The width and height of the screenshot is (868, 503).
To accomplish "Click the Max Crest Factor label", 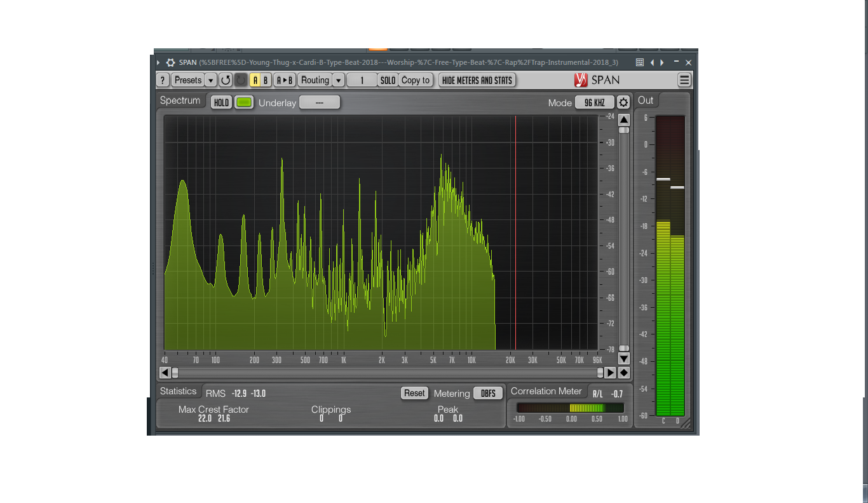I will tap(214, 410).
